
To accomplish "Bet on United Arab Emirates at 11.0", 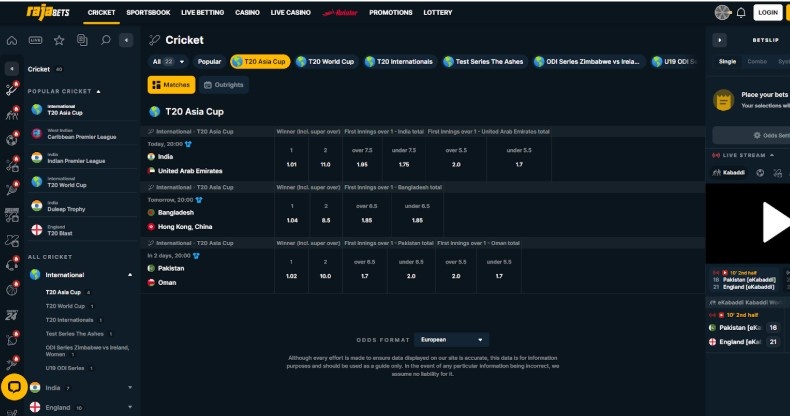I will click(x=325, y=158).
